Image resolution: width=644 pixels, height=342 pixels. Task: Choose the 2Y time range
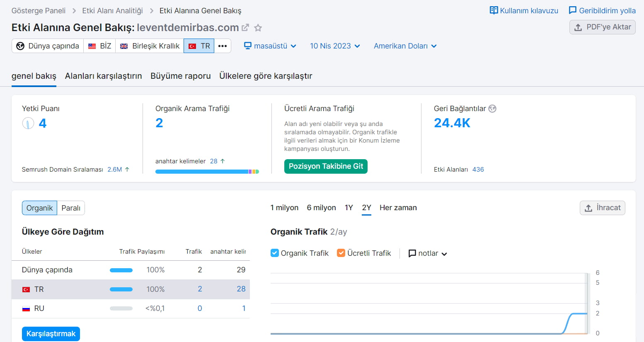pyautogui.click(x=366, y=208)
